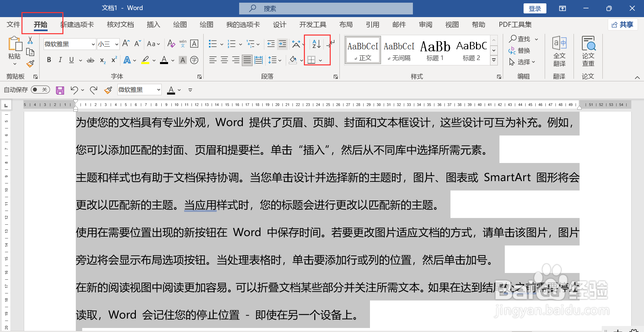Screen dimensions: 644x332
Task: Apply a character border with the boxed A icon
Action: click(194, 44)
